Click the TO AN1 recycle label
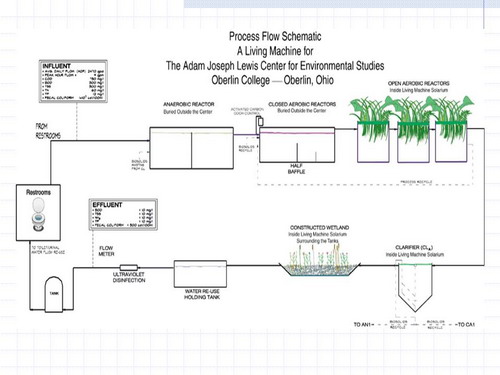The image size is (500, 375). coord(362,324)
